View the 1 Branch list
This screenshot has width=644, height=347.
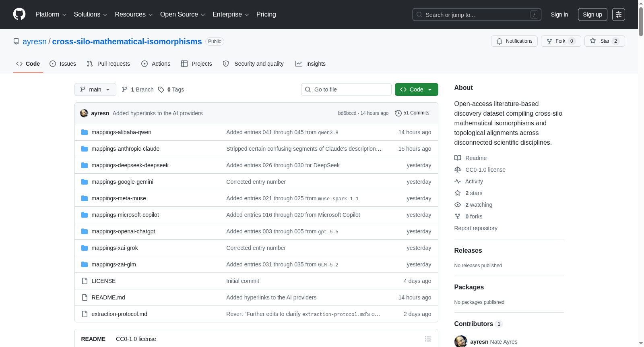[x=138, y=89]
